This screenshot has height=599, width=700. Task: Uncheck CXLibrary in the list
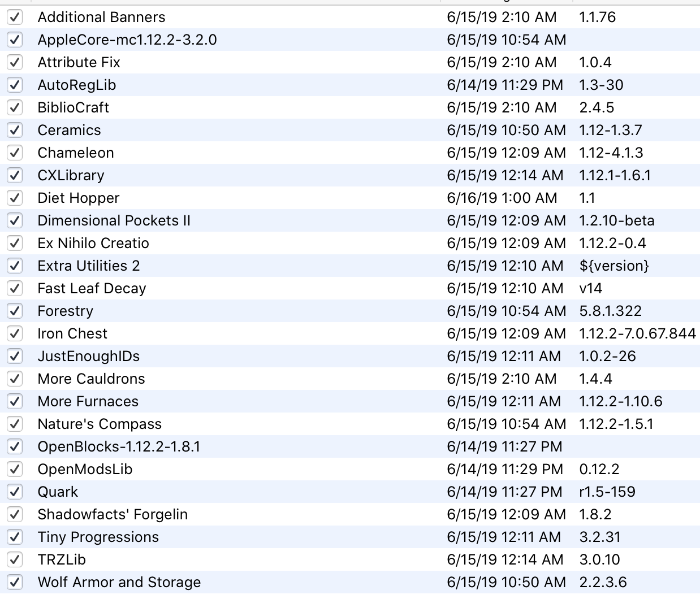[15, 175]
